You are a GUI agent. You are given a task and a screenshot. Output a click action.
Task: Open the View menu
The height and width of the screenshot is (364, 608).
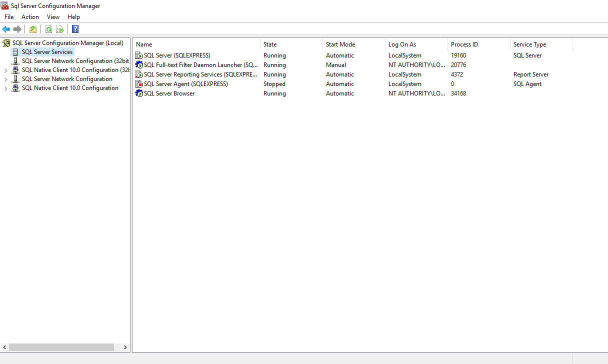(x=53, y=17)
